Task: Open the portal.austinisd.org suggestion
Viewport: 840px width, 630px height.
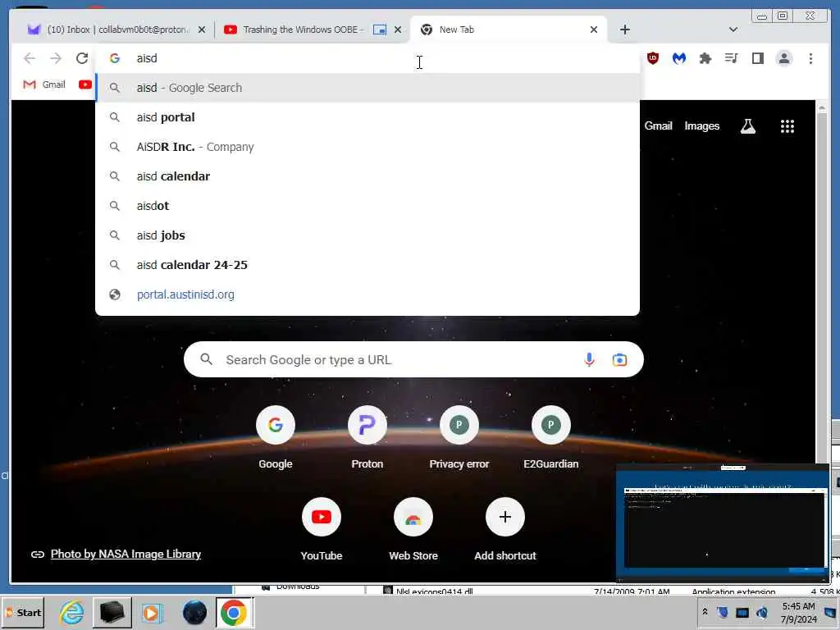Action: tap(367, 294)
